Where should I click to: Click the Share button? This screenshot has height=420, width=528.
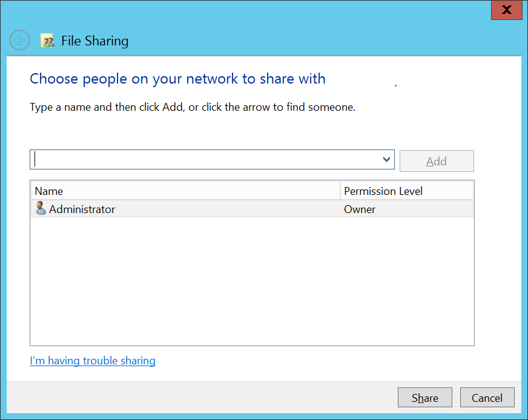click(x=424, y=398)
